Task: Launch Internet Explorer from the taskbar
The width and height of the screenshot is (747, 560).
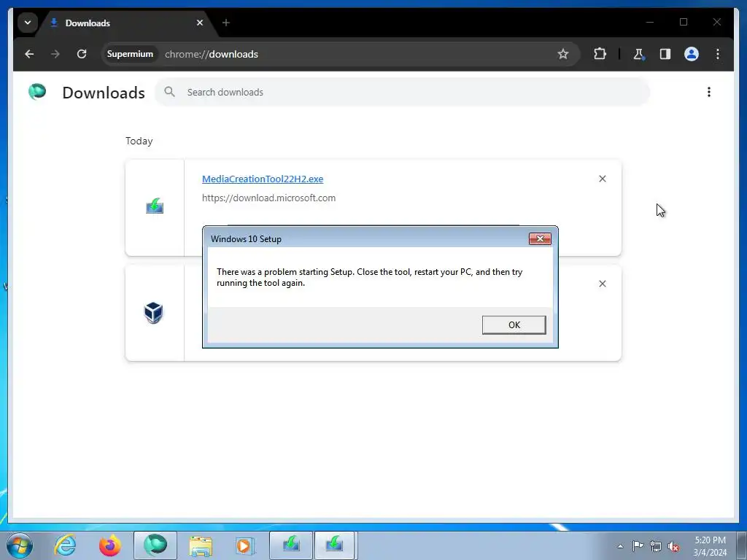Action: (x=65, y=545)
